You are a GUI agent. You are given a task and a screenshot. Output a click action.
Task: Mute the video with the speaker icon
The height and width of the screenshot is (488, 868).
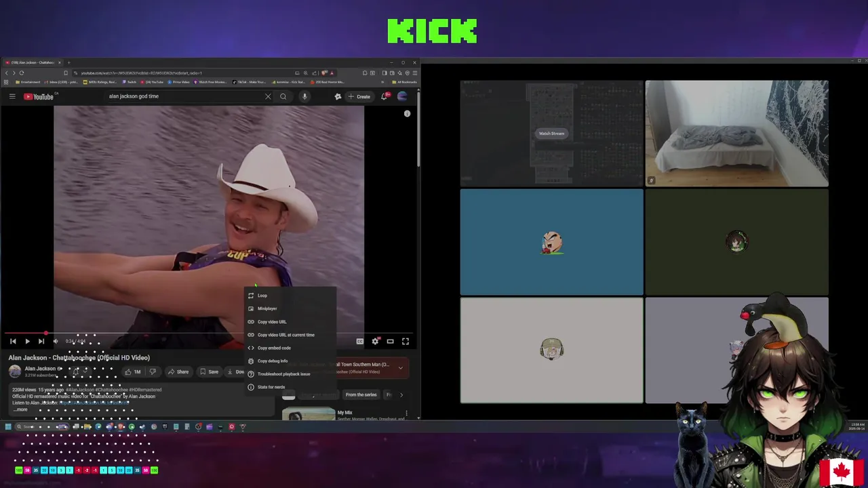[x=56, y=342]
